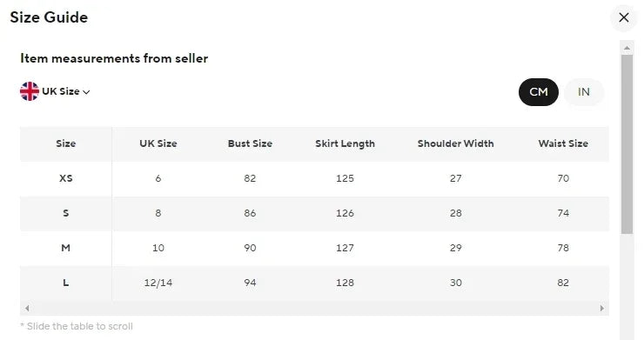
Task: Close the Size Guide dialog
Action: (623, 17)
